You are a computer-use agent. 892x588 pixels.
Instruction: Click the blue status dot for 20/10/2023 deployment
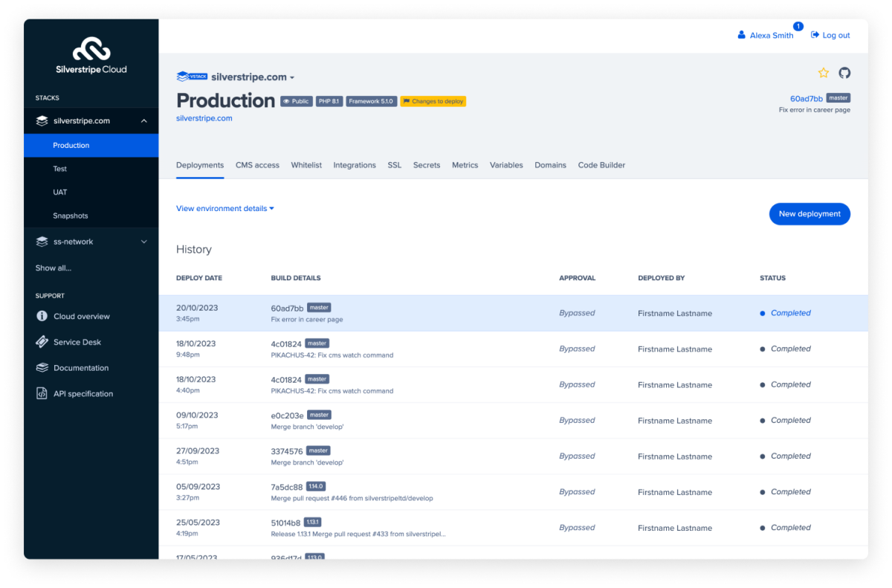763,314
